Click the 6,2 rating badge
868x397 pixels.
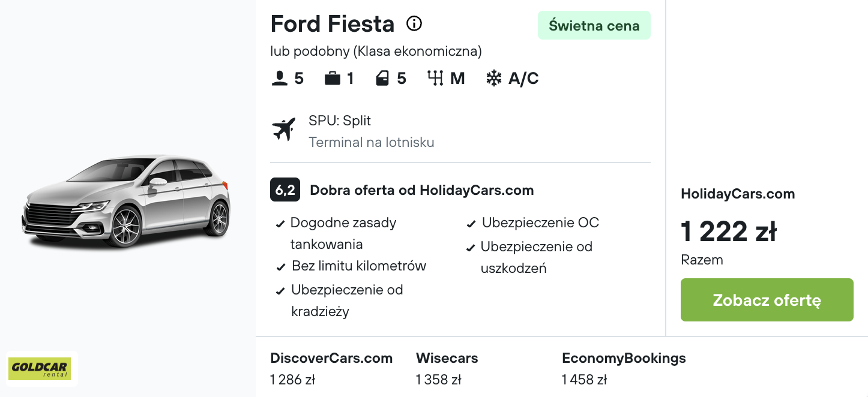point(285,190)
